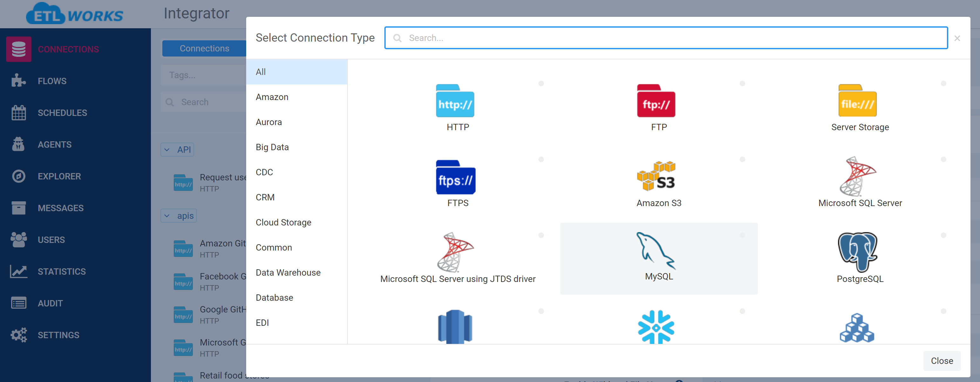Open the Settings gears icon
This screenshot has width=980, height=382.
(x=18, y=335)
